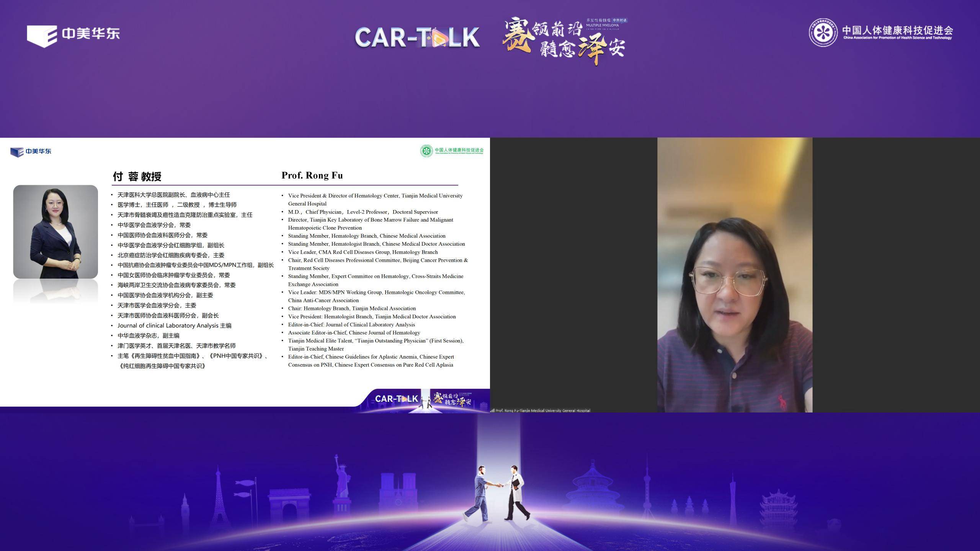
Task: Click the signal strength icon beside speaker name
Action: tap(492, 411)
